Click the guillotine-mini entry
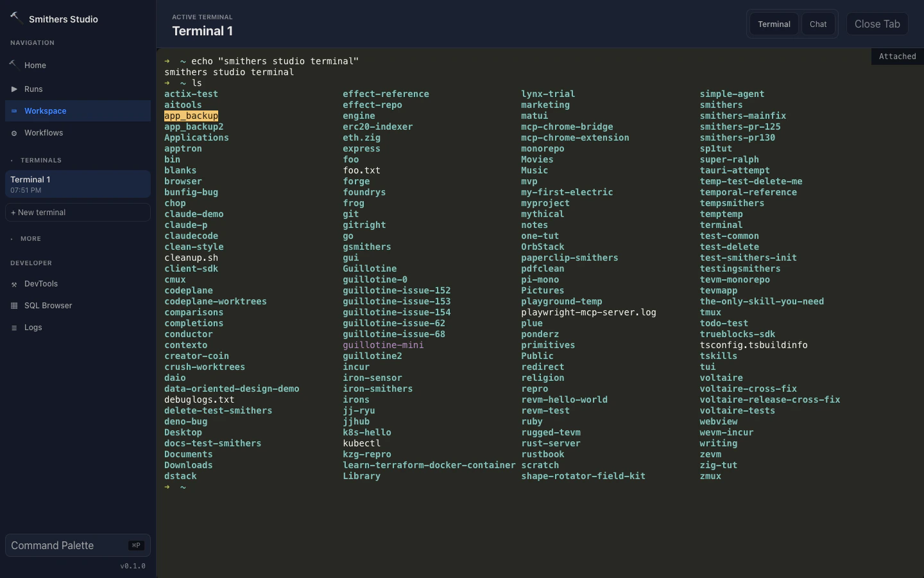Viewport: 924px width, 578px height. [x=383, y=345]
